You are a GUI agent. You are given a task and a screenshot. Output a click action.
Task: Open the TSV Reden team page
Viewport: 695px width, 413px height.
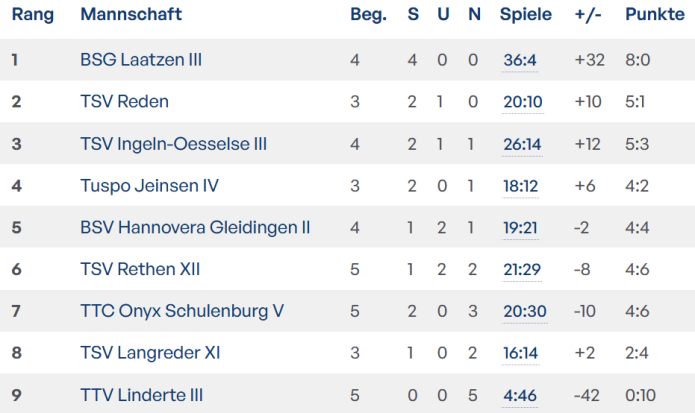124,102
